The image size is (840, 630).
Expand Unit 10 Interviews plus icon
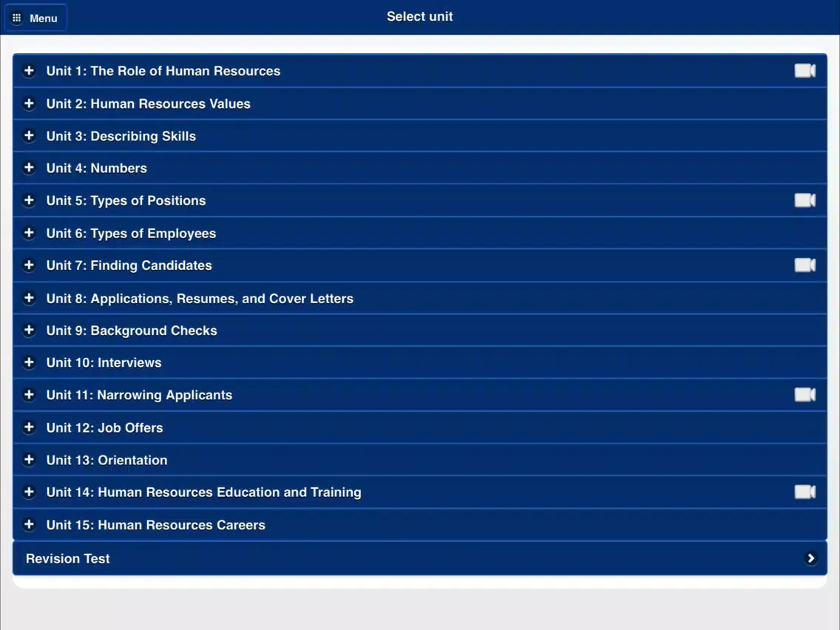[x=29, y=362]
